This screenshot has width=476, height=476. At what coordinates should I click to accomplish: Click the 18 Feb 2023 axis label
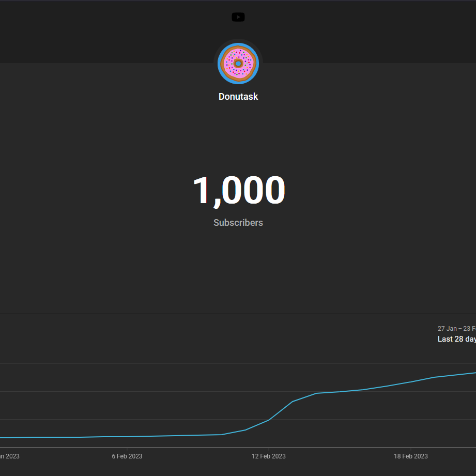pyautogui.click(x=410, y=456)
